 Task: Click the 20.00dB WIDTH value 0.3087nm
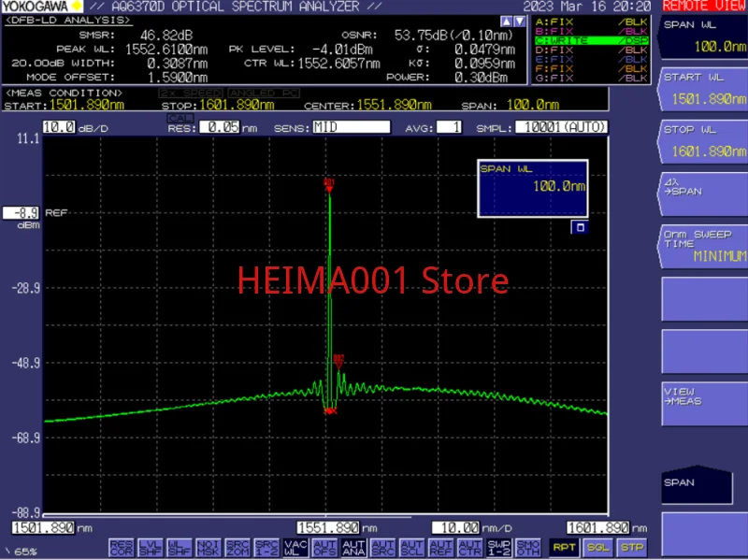click(178, 64)
